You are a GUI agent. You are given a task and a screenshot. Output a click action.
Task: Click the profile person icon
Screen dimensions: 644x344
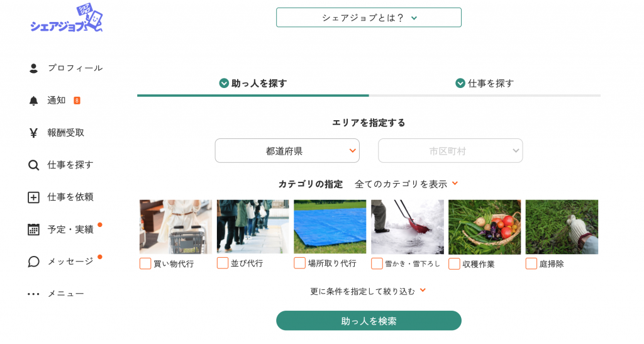34,68
